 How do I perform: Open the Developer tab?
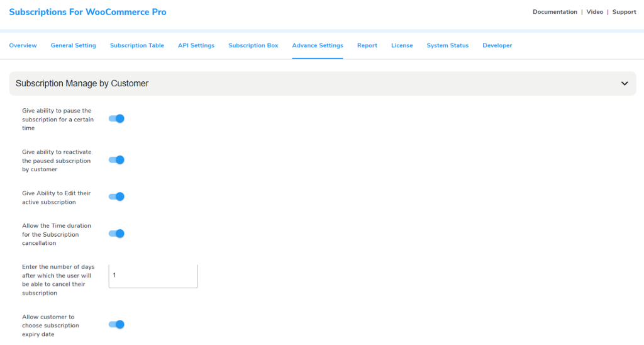point(497,46)
